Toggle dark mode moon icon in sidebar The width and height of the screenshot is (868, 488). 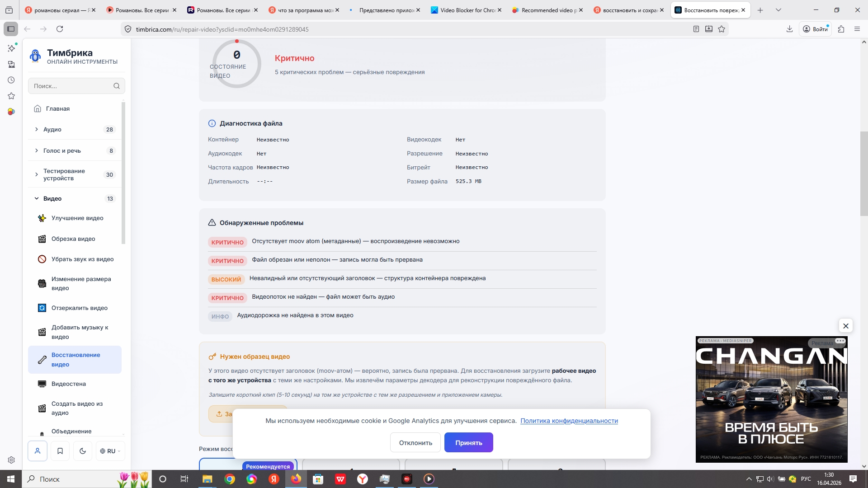(82, 451)
